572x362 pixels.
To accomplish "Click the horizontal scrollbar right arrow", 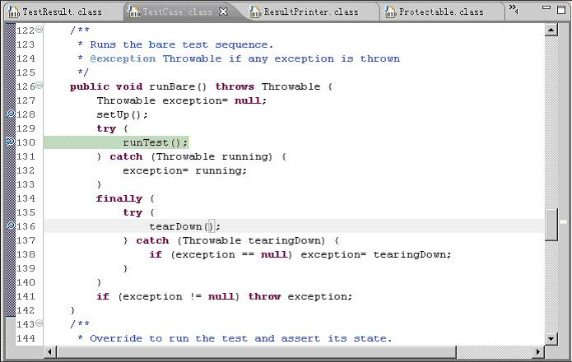I will coord(538,352).
